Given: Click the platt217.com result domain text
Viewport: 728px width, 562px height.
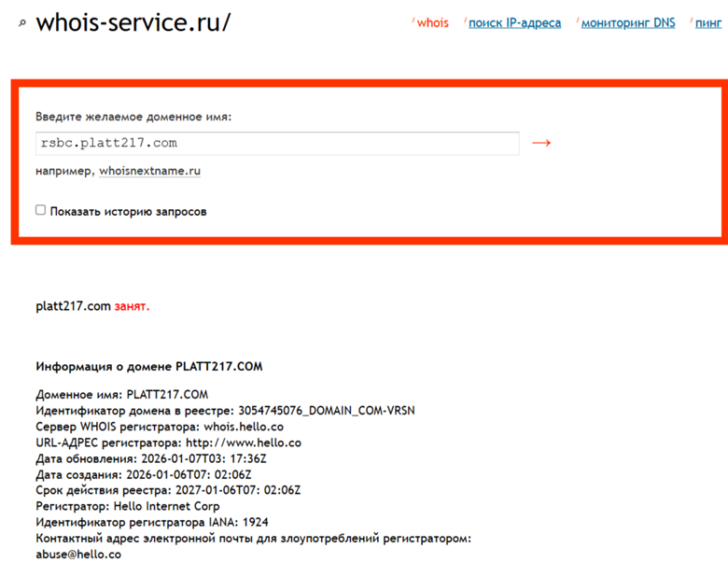Looking at the screenshot, I should click(73, 305).
